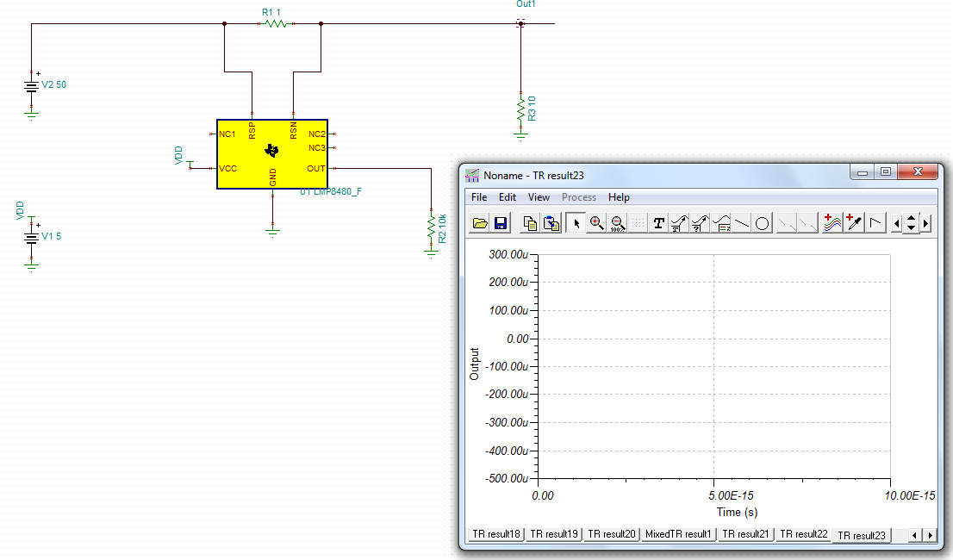Click the 10.00E-15 time axis value
953x560 pixels.
coord(909,495)
